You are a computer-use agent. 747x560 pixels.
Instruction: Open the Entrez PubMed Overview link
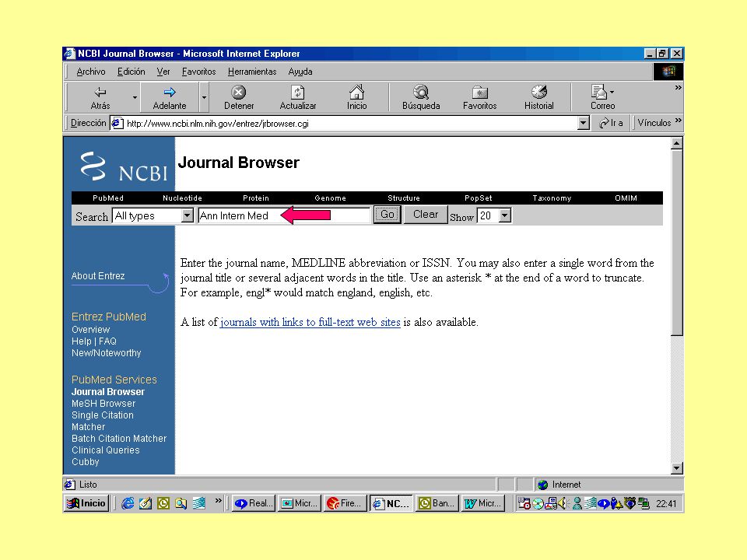[x=90, y=330]
